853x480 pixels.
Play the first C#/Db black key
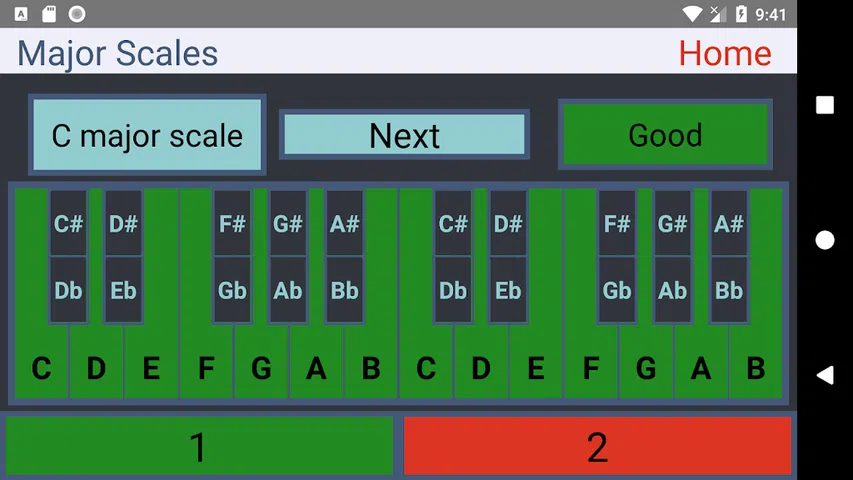tap(68, 256)
